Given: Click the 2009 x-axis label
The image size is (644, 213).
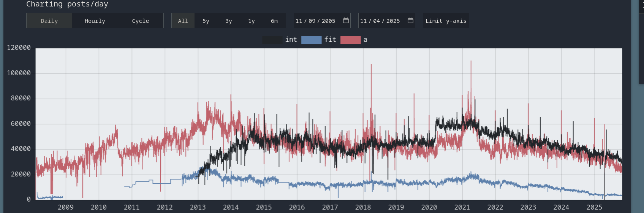Looking at the screenshot, I should [66, 207].
